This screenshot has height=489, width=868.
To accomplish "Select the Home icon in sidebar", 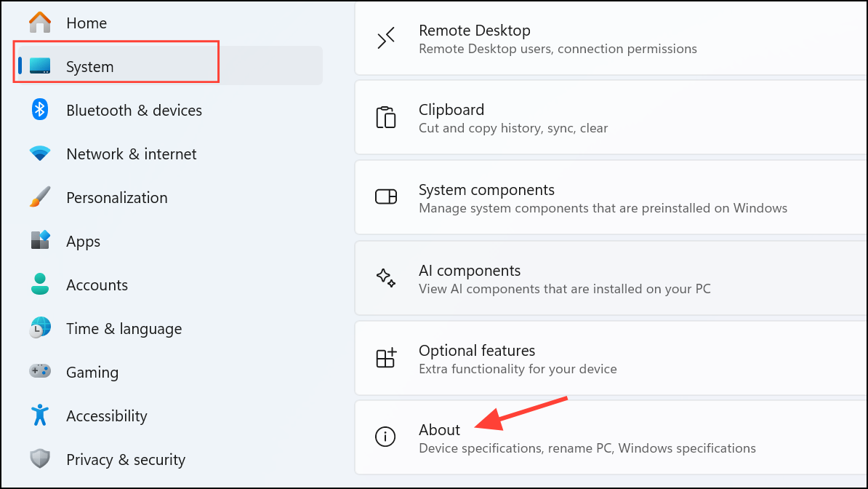I will pos(39,23).
